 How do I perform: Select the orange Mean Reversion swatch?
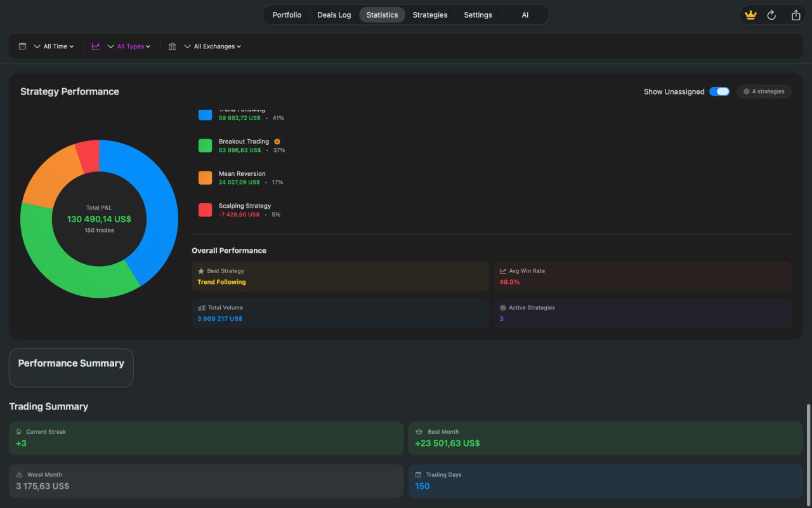[x=205, y=178]
